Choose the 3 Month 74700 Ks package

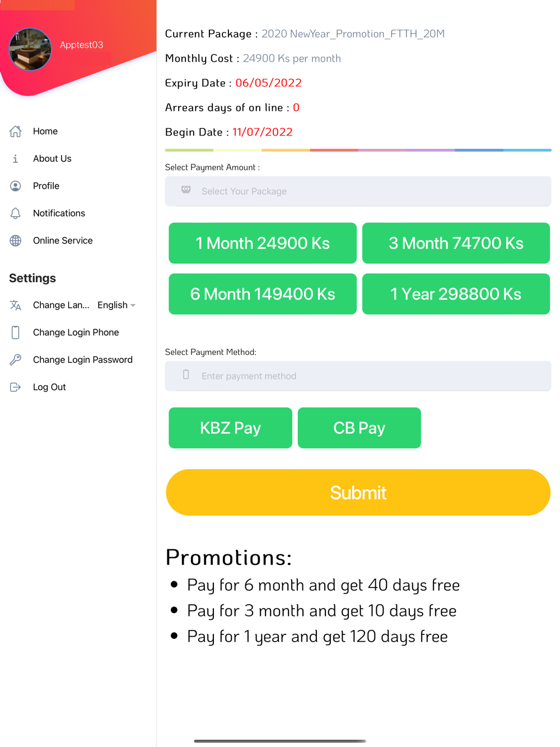456,244
